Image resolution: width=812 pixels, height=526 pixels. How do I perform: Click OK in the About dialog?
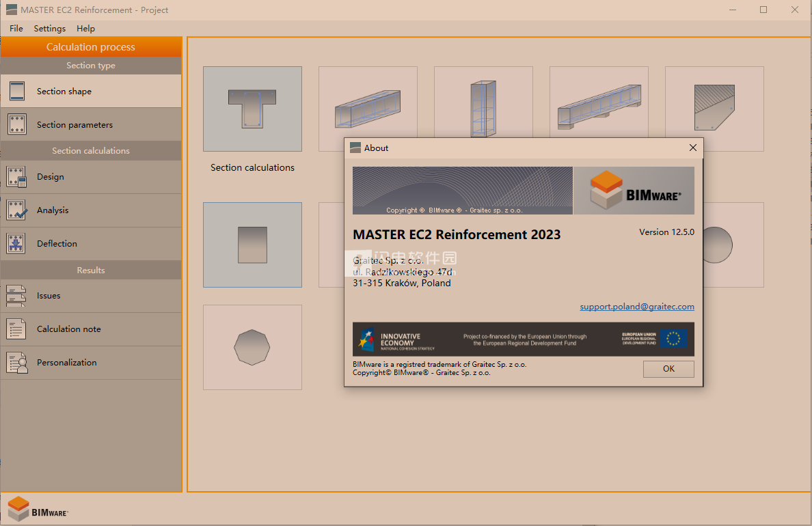(x=668, y=369)
